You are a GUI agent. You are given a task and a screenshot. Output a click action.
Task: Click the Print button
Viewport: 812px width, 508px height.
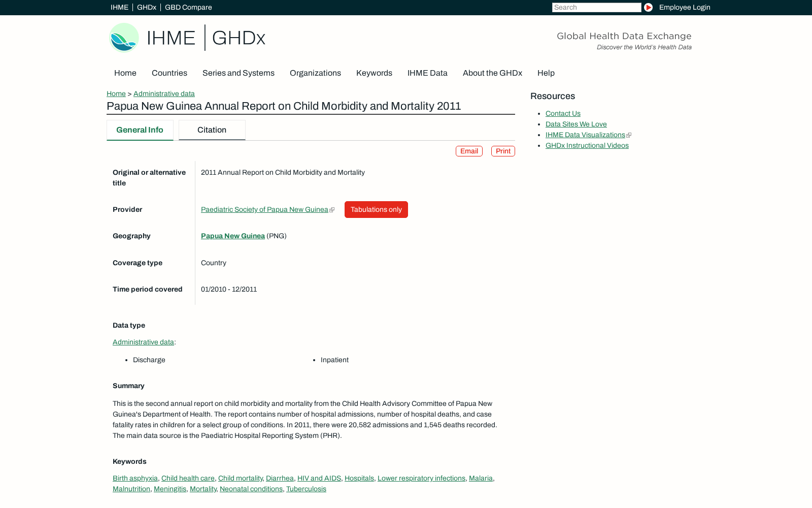point(503,151)
